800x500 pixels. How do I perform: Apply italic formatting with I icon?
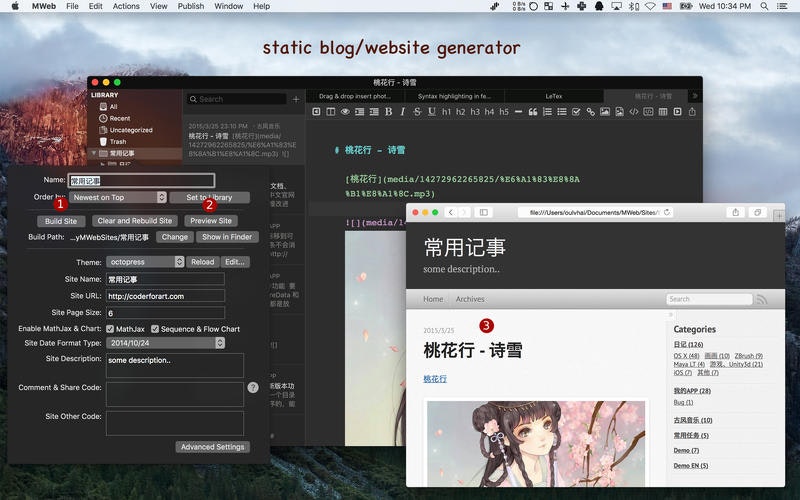coord(403,112)
